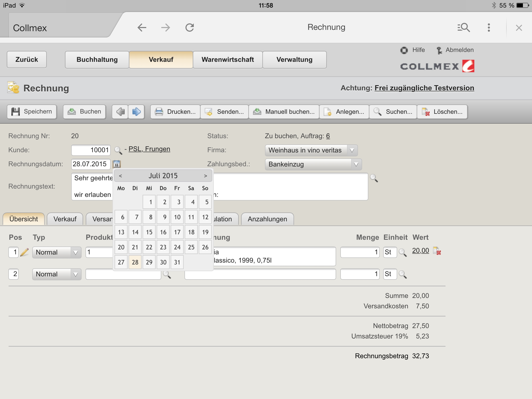532x399 pixels.
Task: Go to previous invoice with left arrow
Action: tap(120, 112)
